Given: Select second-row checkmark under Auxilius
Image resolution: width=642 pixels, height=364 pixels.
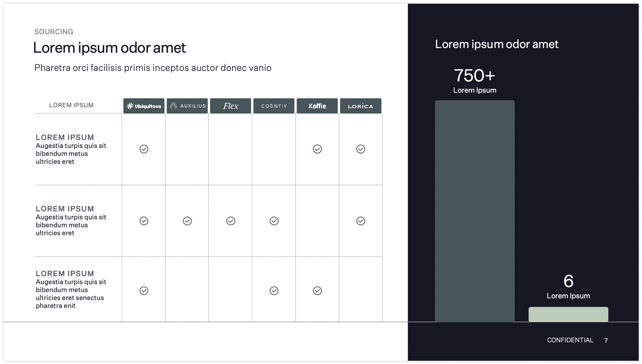Looking at the screenshot, I should [187, 221].
